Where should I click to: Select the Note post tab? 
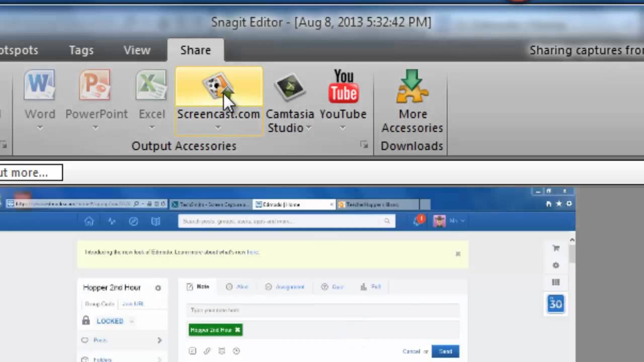point(198,287)
